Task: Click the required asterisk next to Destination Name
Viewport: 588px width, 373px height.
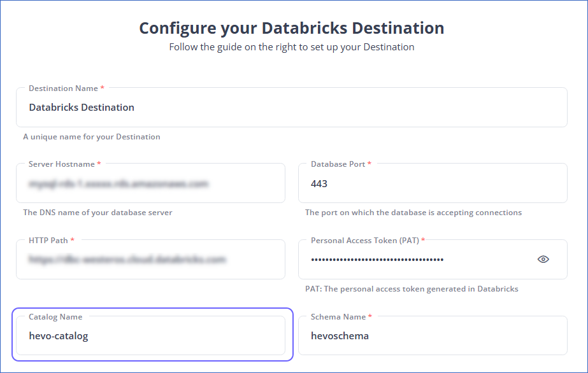Action: pyautogui.click(x=102, y=87)
